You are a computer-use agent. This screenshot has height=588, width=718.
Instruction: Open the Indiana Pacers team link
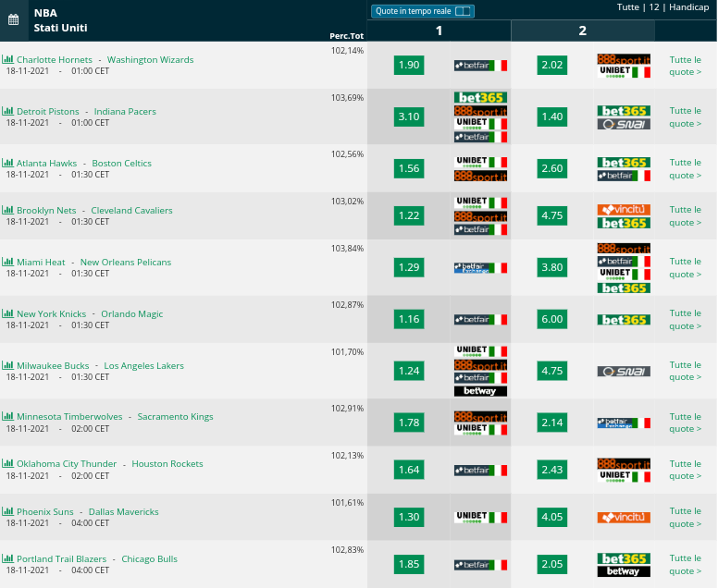coord(125,111)
